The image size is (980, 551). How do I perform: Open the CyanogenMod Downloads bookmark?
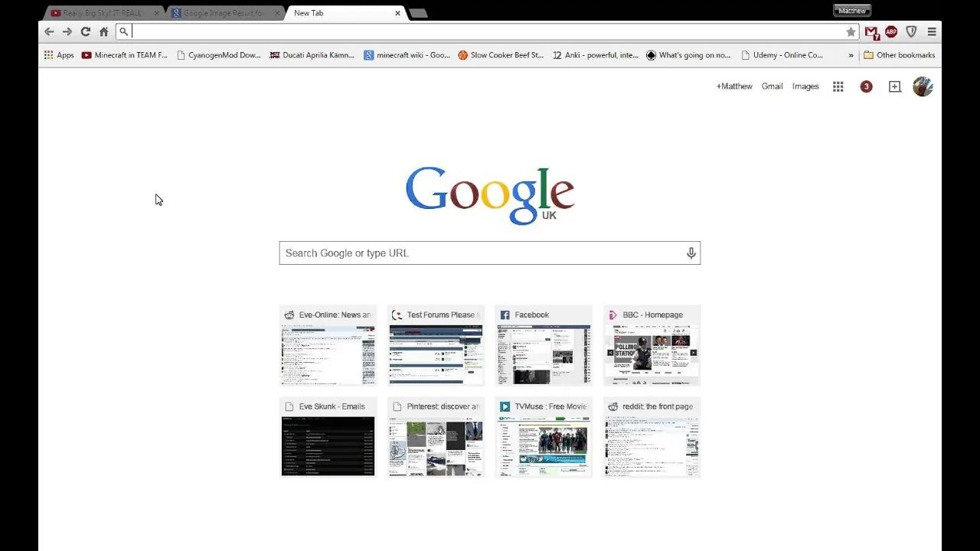coord(218,55)
